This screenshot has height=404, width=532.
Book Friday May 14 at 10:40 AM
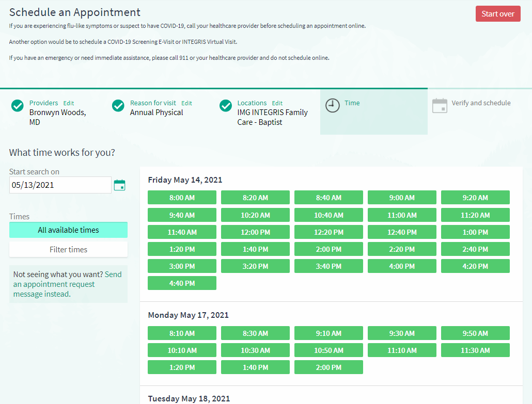coord(328,215)
